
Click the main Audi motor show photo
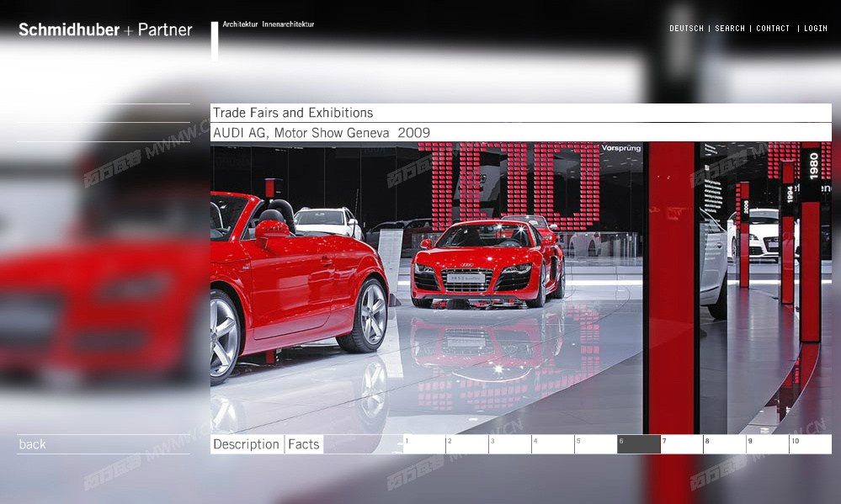coord(521,288)
